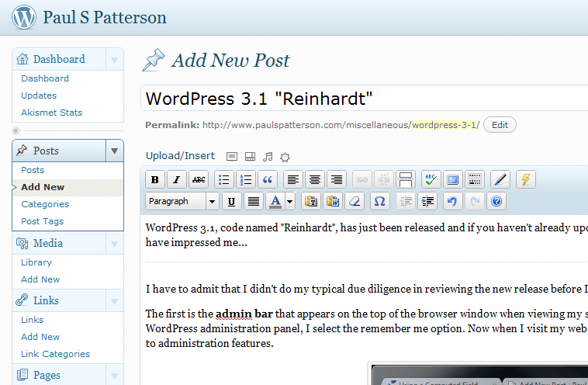The image size is (588, 385).
Task: Remove formatting with the eraser icon
Action: pos(355,202)
